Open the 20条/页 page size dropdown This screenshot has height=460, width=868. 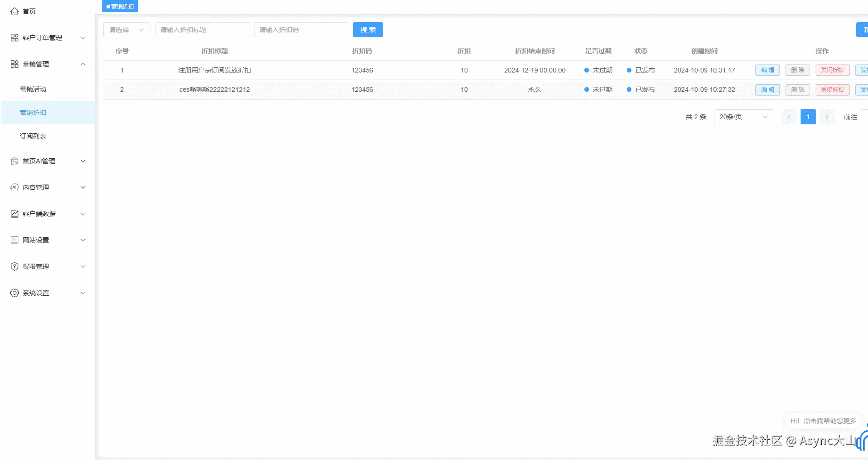click(x=744, y=117)
